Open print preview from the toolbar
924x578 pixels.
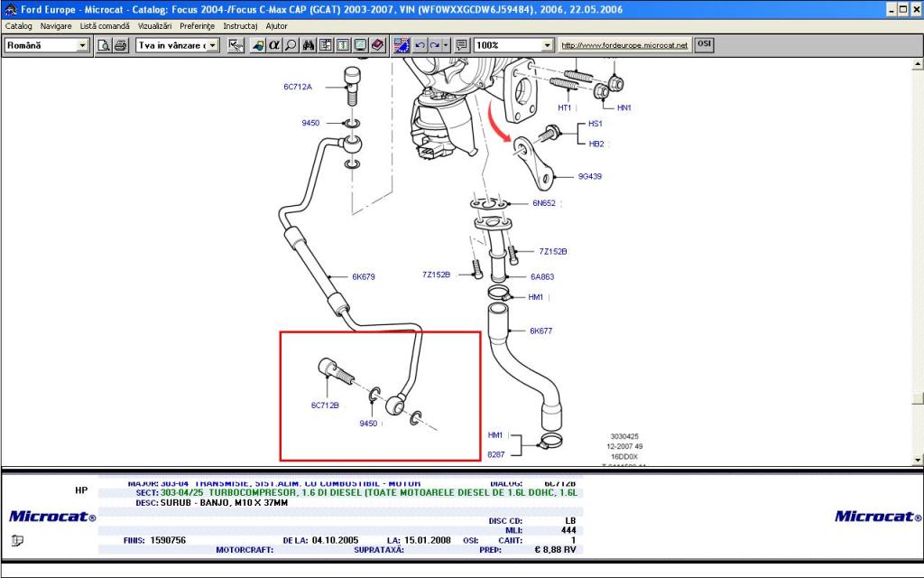[x=105, y=45]
